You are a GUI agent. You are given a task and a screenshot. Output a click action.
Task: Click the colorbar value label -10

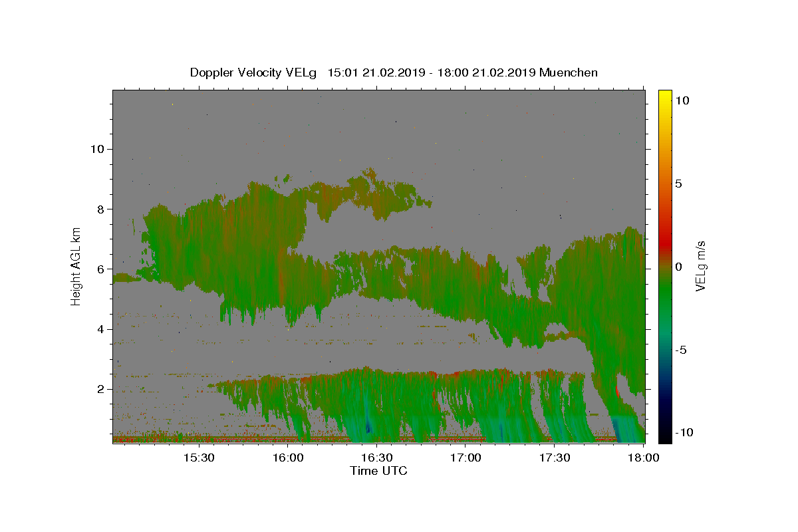[684, 432]
